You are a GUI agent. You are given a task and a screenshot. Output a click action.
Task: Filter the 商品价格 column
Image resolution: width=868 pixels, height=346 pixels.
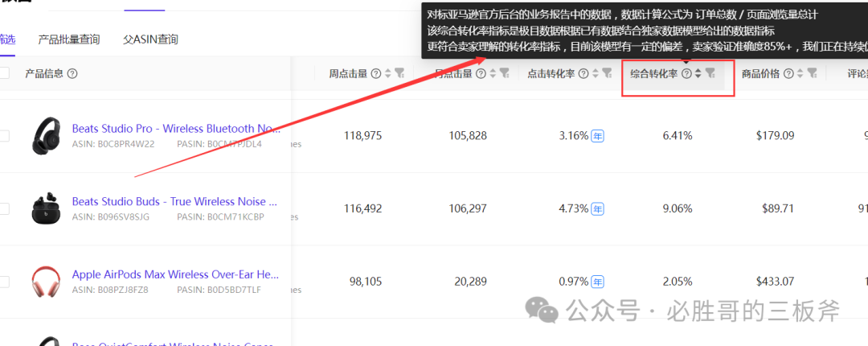point(812,73)
